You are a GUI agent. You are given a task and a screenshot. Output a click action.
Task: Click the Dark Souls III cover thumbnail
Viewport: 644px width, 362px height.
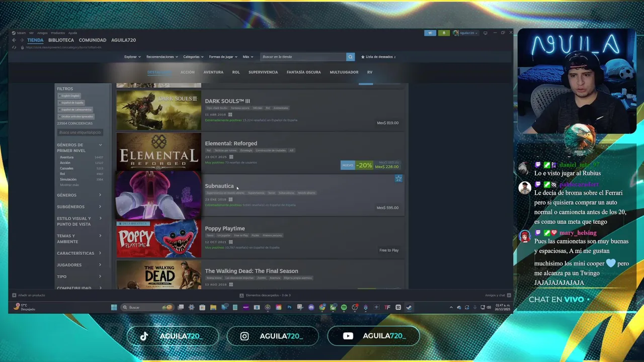tap(158, 110)
